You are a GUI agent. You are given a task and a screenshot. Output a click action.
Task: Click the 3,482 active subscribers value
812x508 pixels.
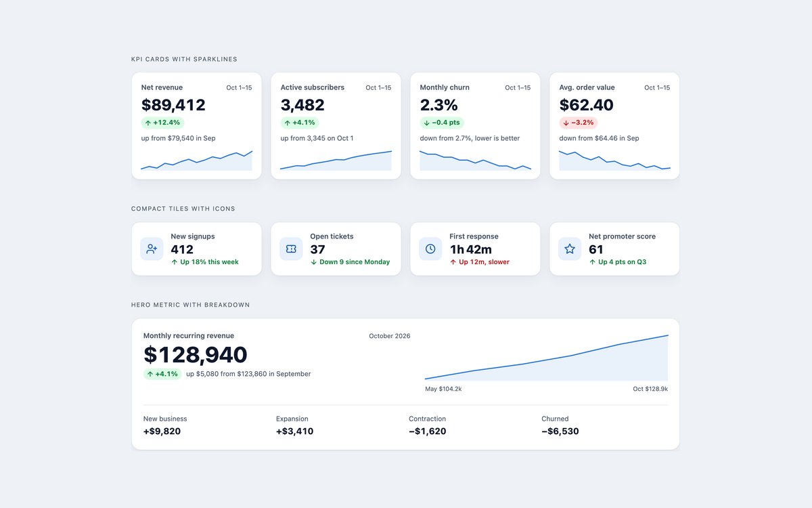coord(302,105)
